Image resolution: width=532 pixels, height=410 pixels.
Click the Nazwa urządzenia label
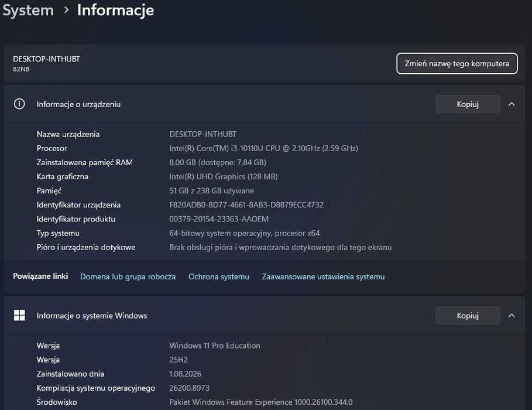click(68, 134)
